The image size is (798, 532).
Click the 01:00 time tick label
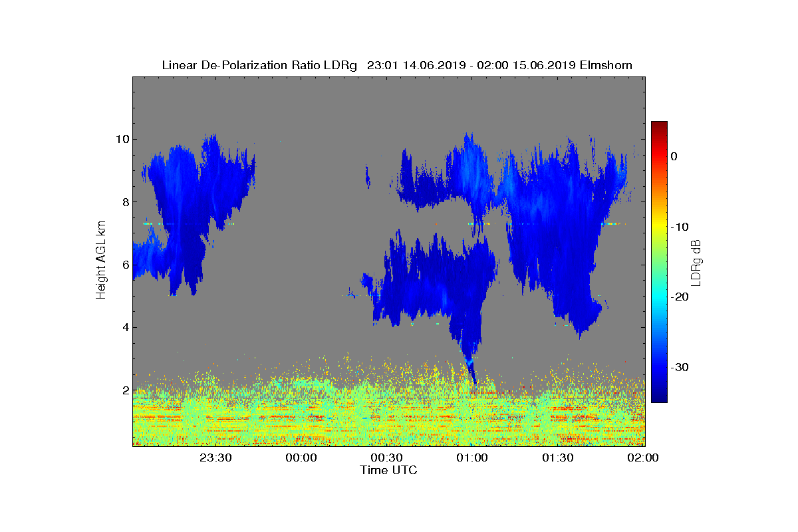point(472,458)
